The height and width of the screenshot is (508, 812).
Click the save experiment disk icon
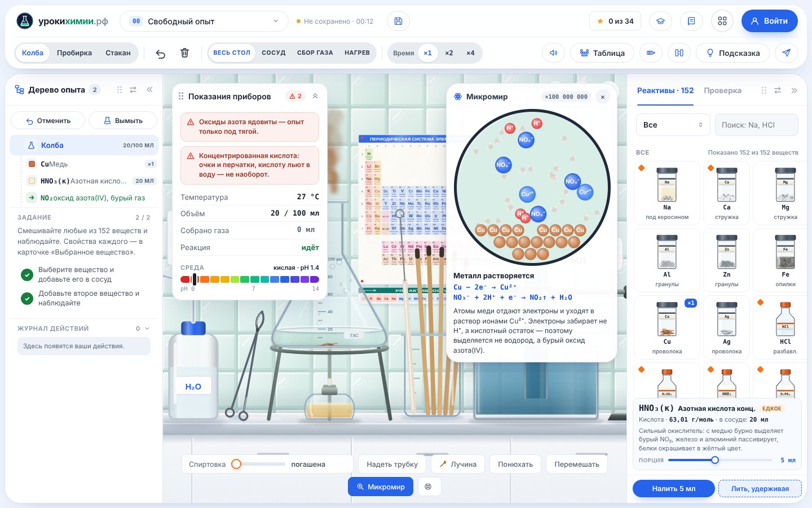[x=398, y=21]
